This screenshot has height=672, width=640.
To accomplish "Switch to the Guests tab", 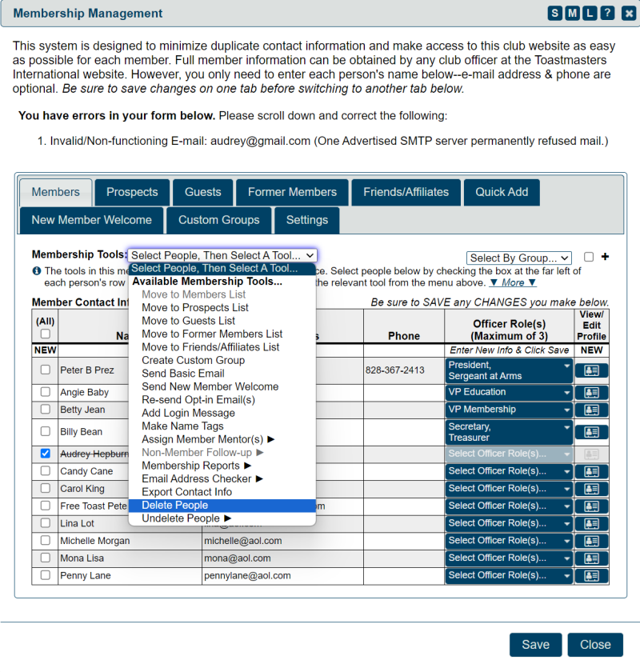I will coord(202,192).
